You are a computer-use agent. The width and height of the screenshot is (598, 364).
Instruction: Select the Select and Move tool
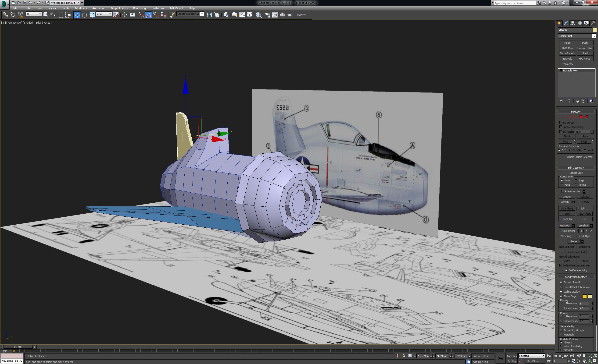point(77,15)
